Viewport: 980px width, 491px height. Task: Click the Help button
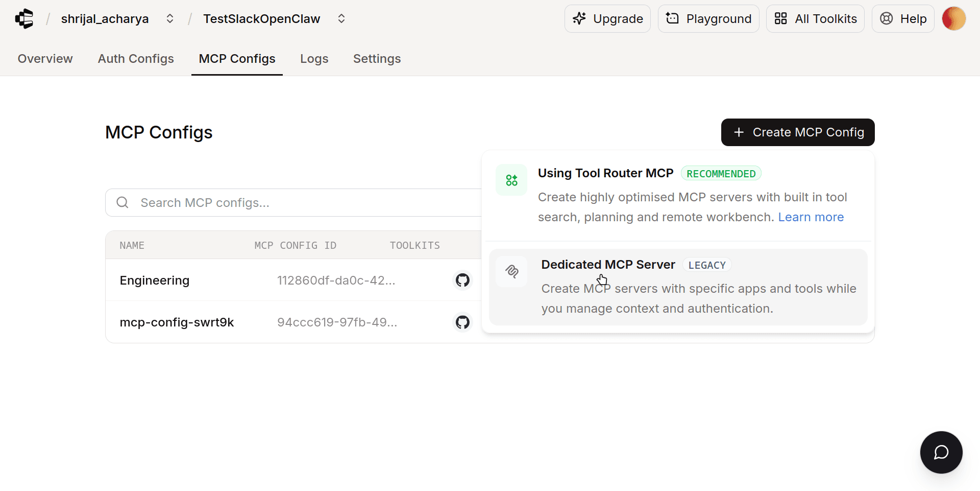pyautogui.click(x=903, y=19)
